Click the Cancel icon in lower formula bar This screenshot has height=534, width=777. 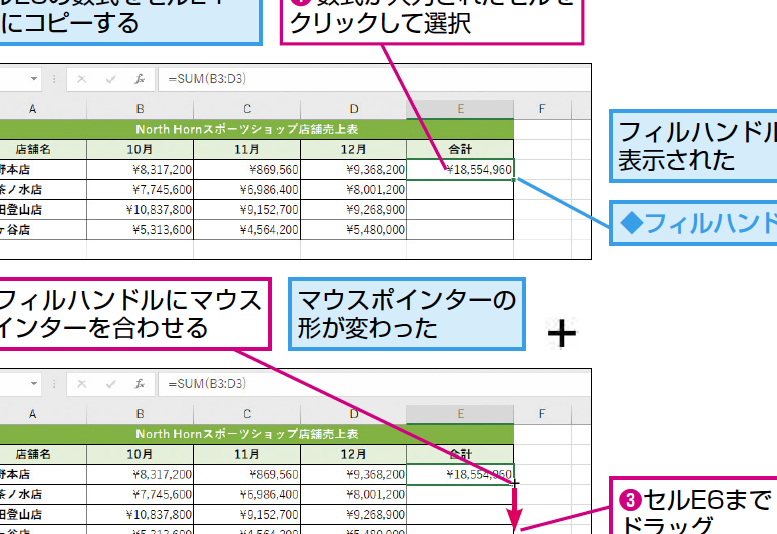tap(82, 384)
